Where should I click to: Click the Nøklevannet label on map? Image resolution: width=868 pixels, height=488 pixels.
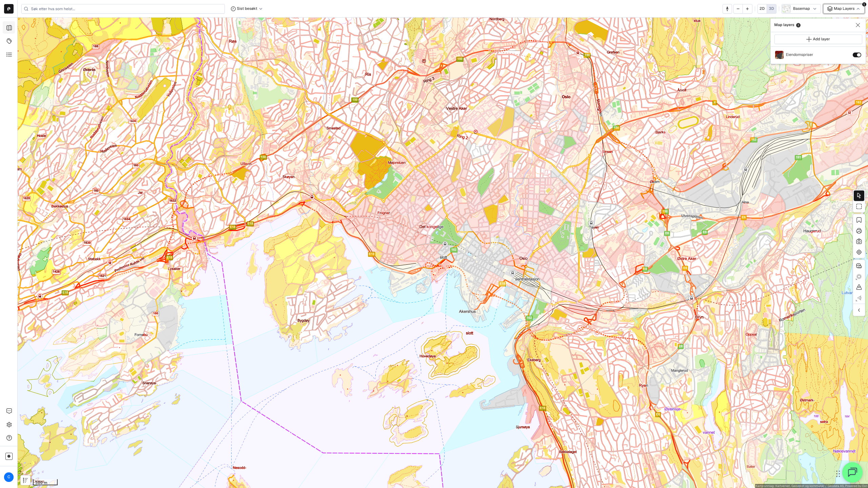point(844,451)
